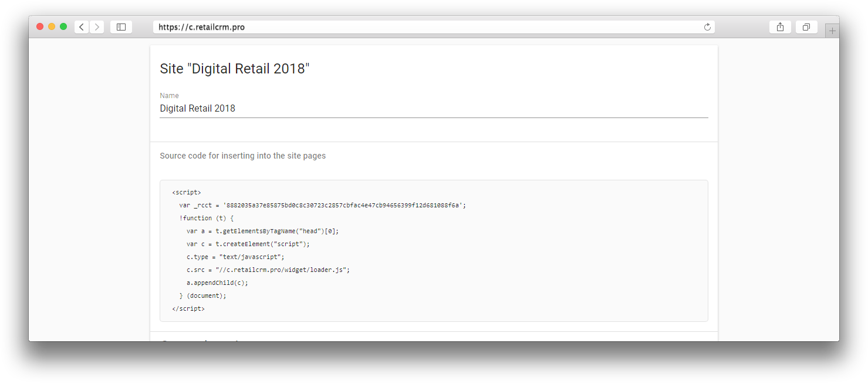The image size is (868, 383).
Task: Click the browser forward arrow
Action: tap(97, 27)
